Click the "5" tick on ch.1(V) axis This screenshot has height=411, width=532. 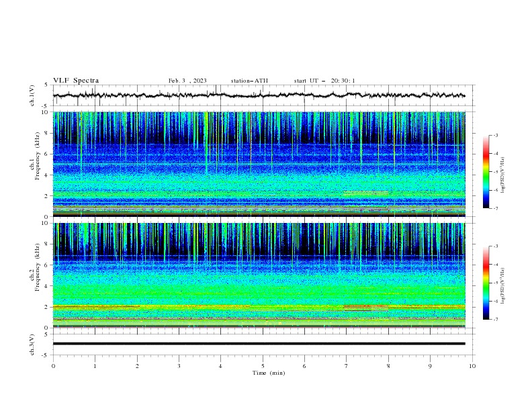tap(46, 85)
